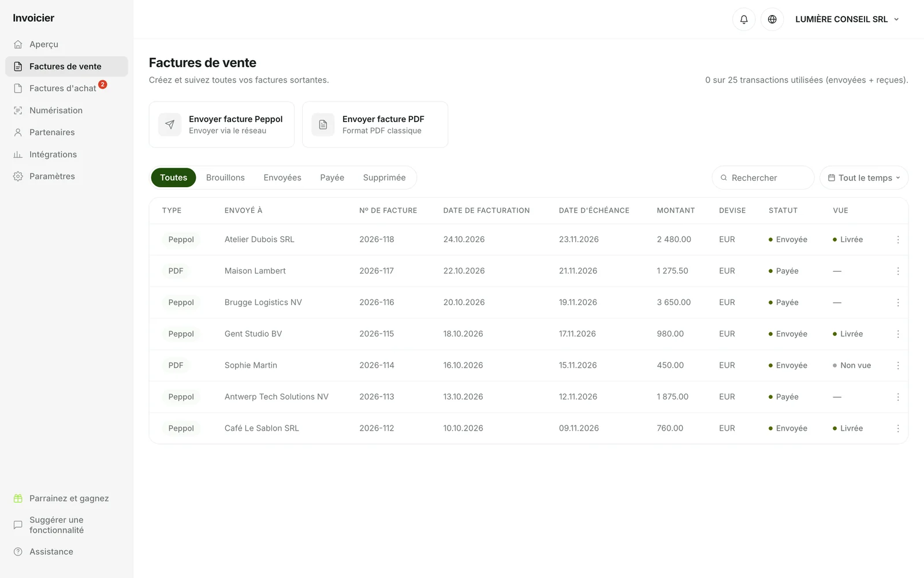Screen dimensions: 924x578
Task: Open language globe selector
Action: point(772,19)
